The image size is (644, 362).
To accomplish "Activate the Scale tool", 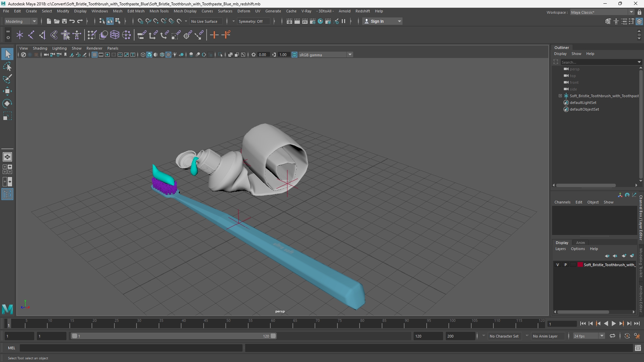I will pyautogui.click(x=7, y=116).
